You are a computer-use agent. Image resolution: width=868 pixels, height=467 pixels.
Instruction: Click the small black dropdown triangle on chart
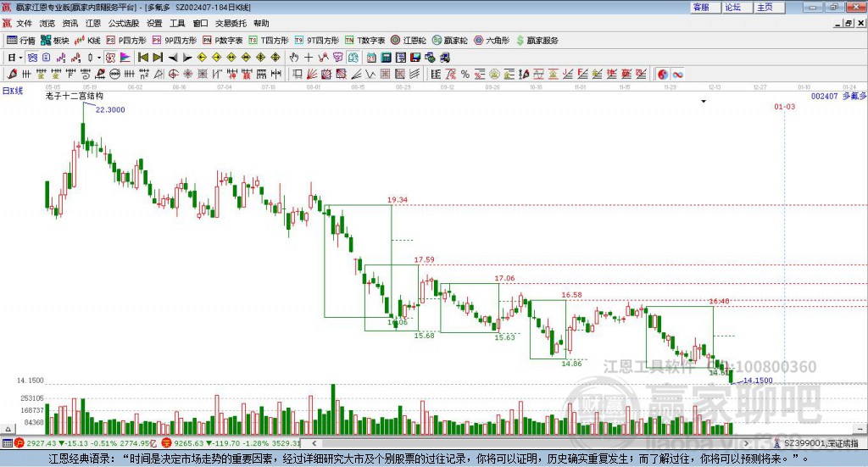click(704, 101)
